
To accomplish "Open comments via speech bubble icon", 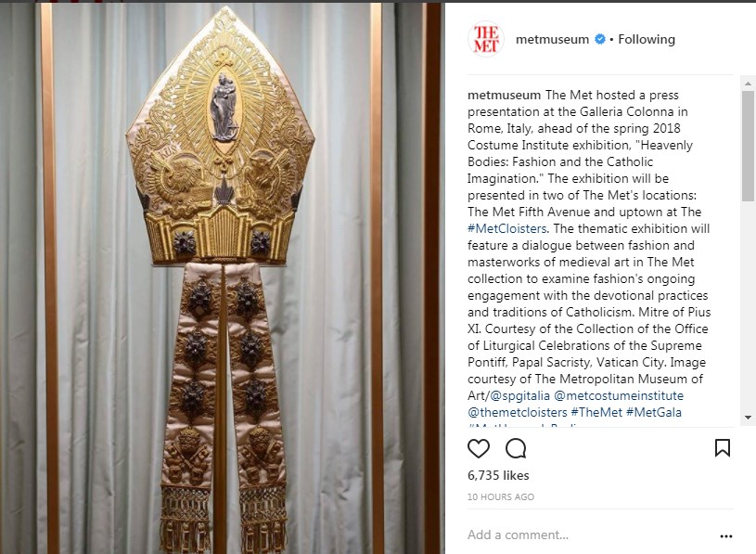I will click(x=516, y=448).
